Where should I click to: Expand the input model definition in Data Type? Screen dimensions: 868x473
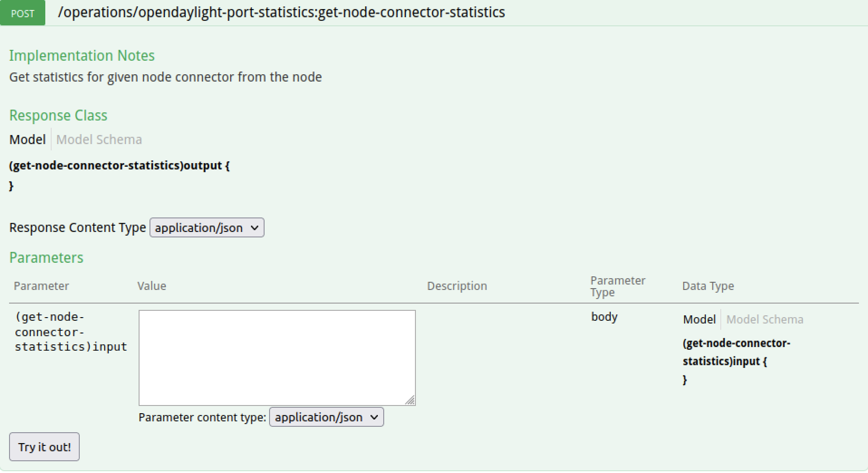736,352
